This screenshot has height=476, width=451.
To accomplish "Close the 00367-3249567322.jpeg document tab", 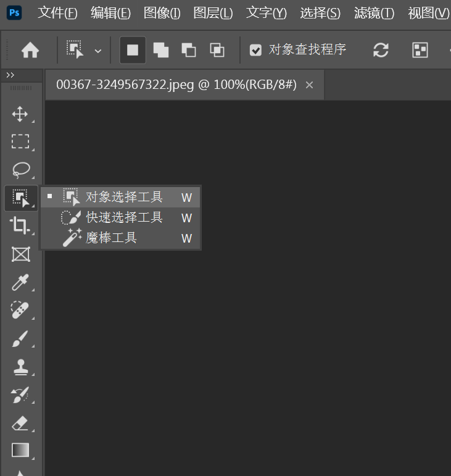I will click(309, 85).
